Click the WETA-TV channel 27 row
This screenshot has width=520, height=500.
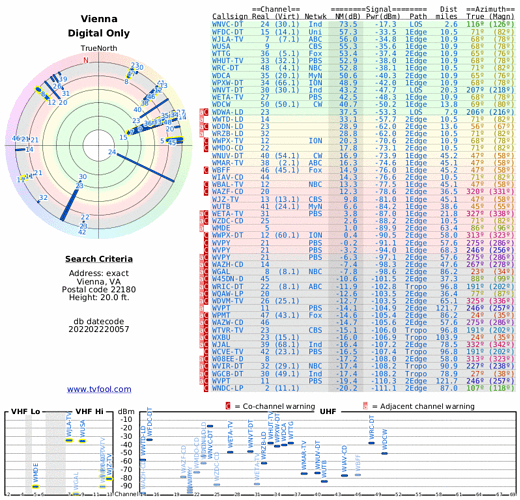tap(363, 97)
